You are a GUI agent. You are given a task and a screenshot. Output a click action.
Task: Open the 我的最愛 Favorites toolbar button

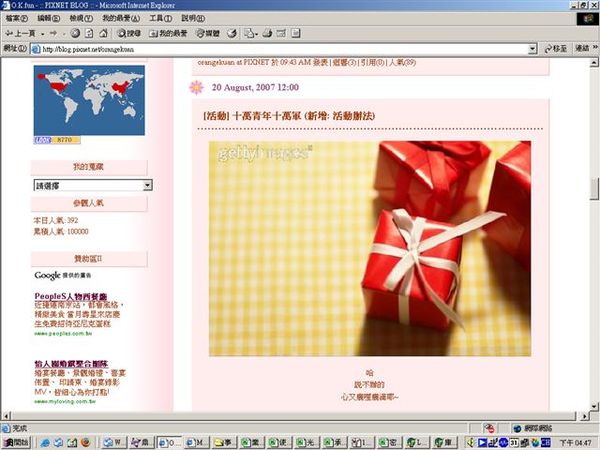(168, 34)
